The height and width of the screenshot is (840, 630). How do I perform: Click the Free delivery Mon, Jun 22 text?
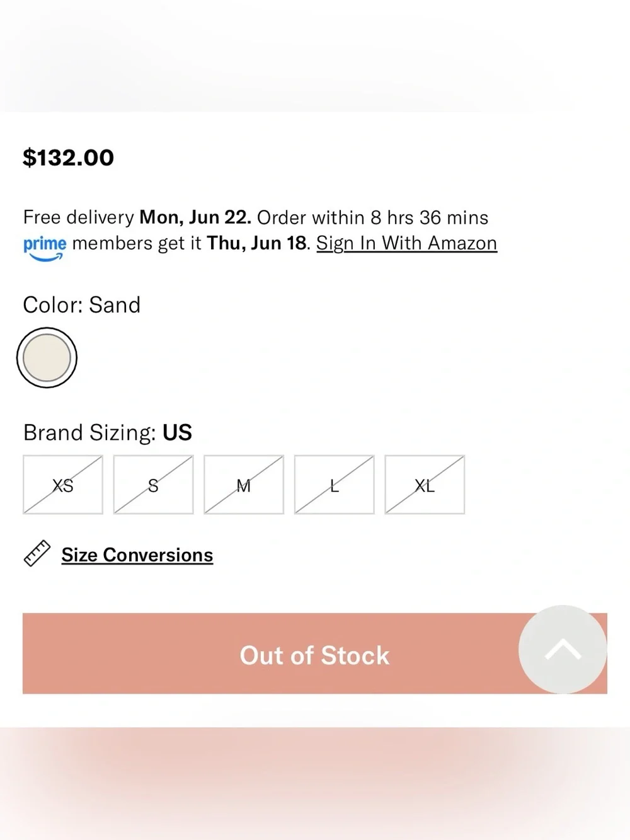click(x=137, y=217)
